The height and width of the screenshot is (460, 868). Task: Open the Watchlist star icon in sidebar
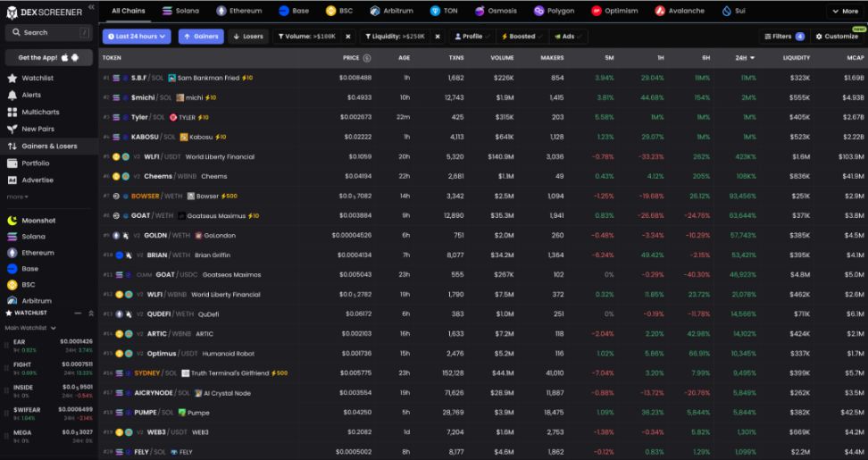click(13, 79)
